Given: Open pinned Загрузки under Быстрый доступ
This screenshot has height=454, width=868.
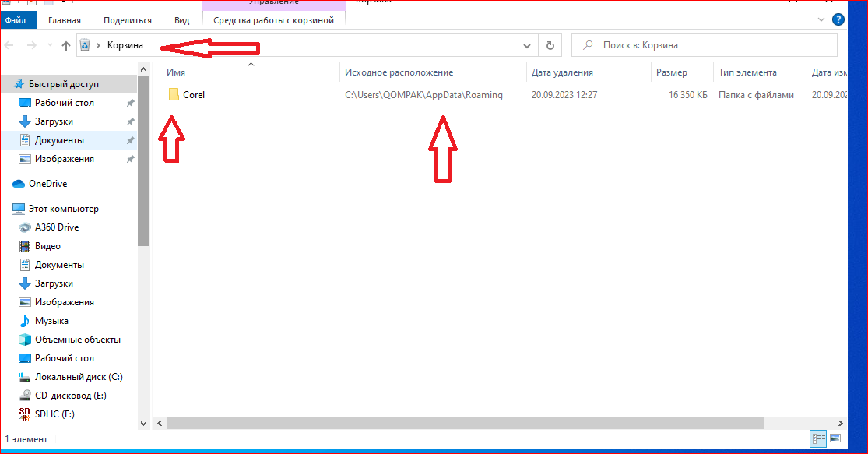Looking at the screenshot, I should 54,121.
